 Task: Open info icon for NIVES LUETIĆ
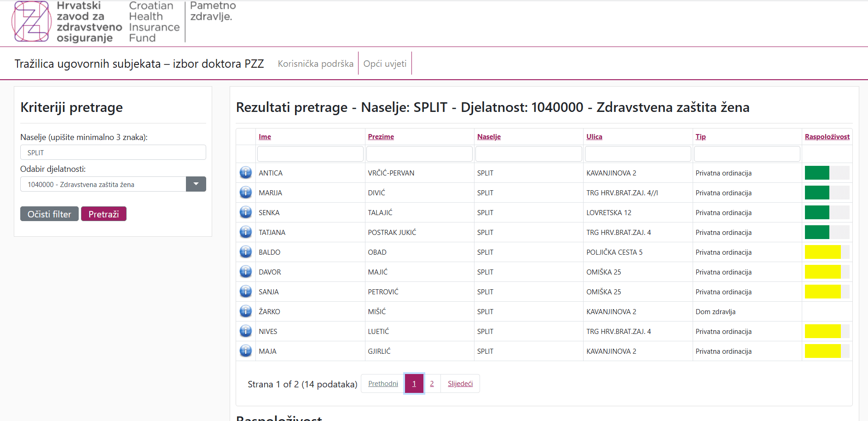click(x=246, y=331)
